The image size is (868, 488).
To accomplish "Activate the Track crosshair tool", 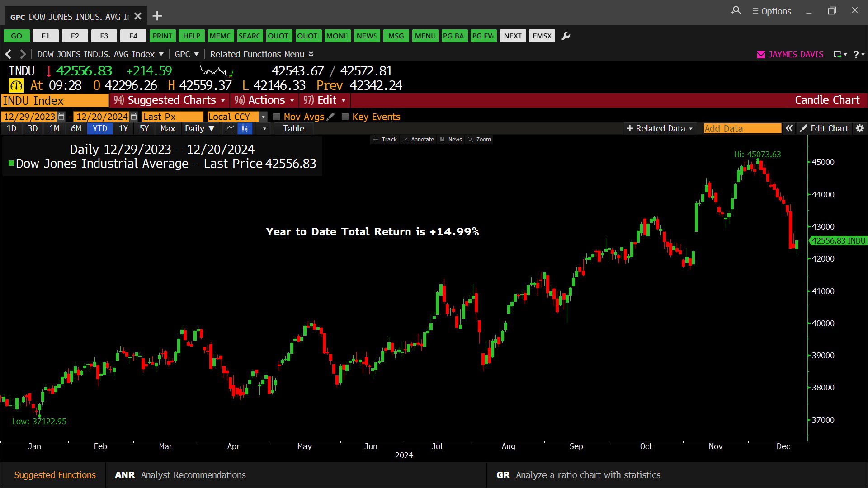I will coord(385,139).
